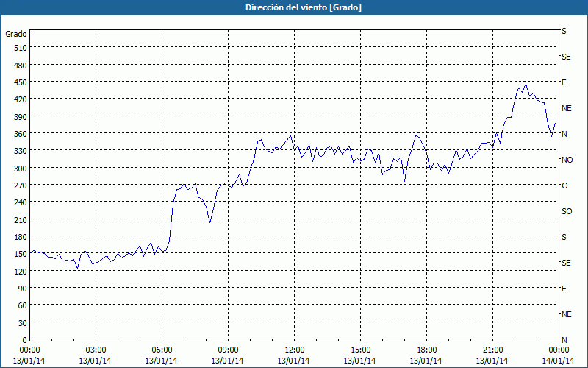Screen dimensions: 588x368
Task: Select the 510 value on the degree axis
Action: click(x=21, y=48)
